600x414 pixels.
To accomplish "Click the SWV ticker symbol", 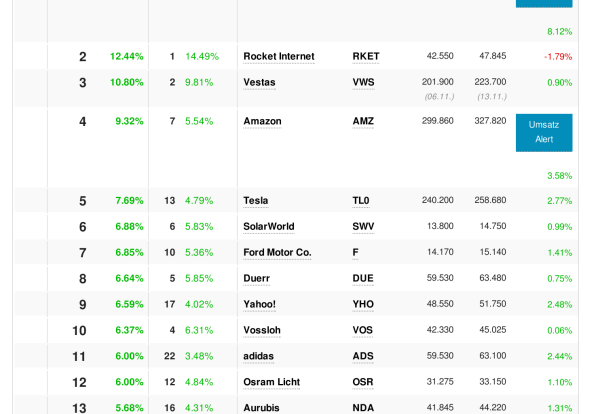I will [x=363, y=227].
